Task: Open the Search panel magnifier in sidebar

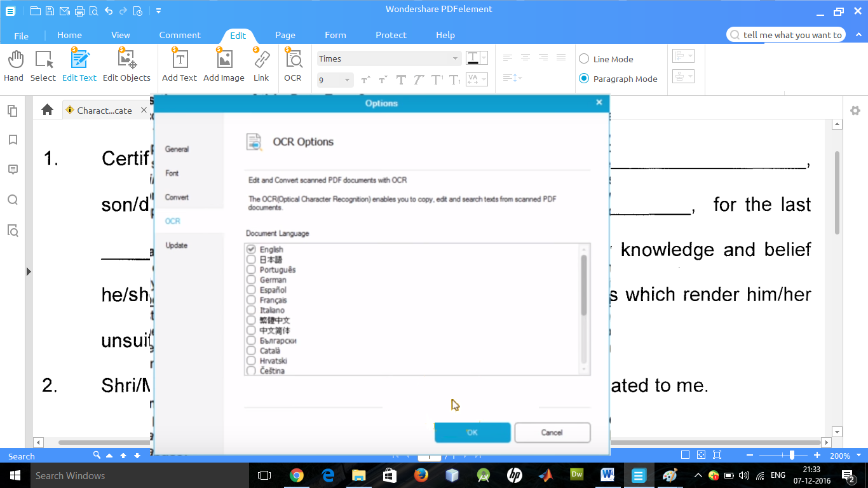Action: click(13, 200)
